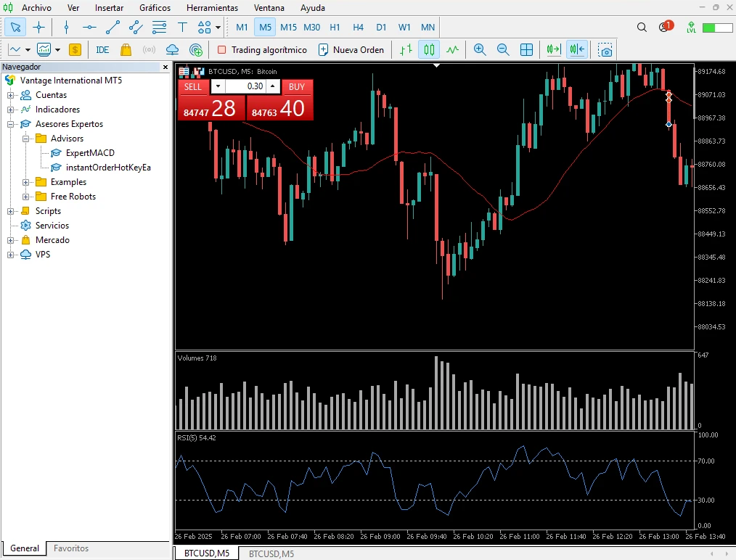Open the chart type dropdown arrow

(x=28, y=49)
